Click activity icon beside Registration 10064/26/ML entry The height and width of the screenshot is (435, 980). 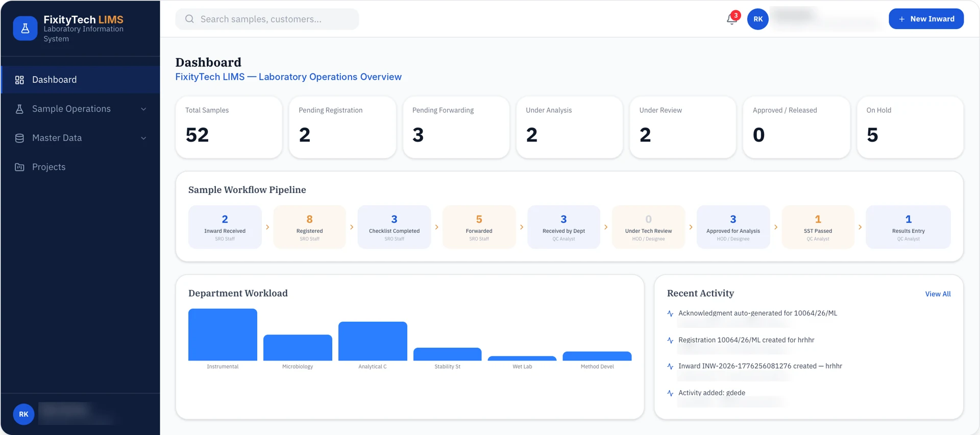(670, 340)
